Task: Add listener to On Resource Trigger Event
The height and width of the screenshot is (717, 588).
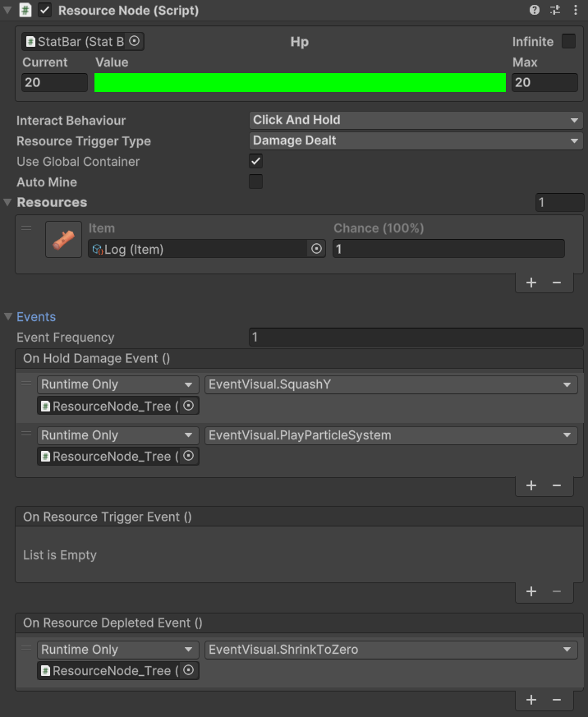Action: point(531,591)
